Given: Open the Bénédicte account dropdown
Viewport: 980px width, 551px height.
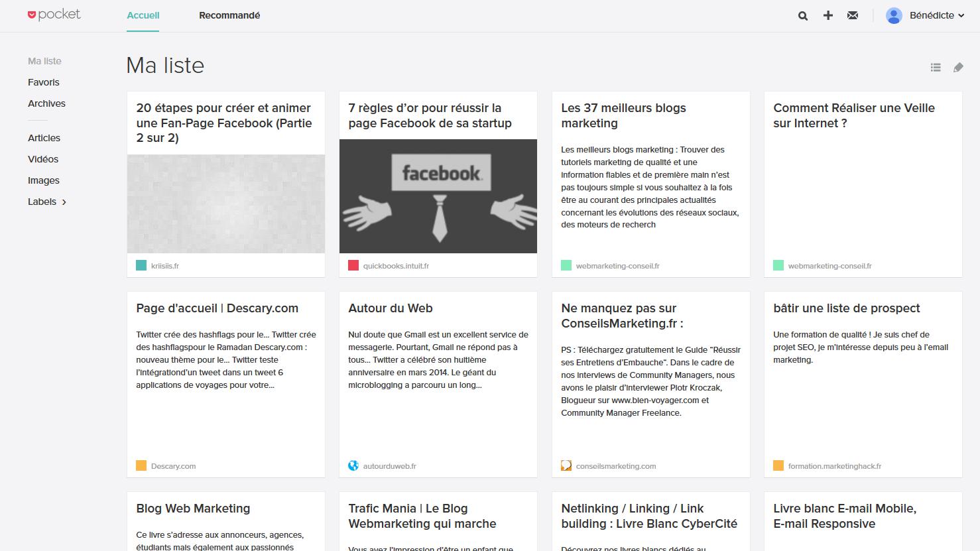Looking at the screenshot, I should (x=937, y=15).
